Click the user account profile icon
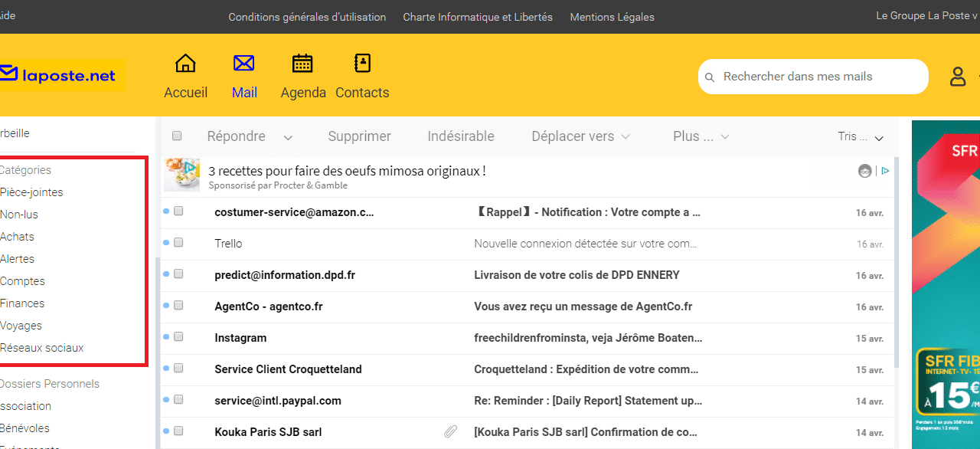The height and width of the screenshot is (449, 980). tap(958, 77)
